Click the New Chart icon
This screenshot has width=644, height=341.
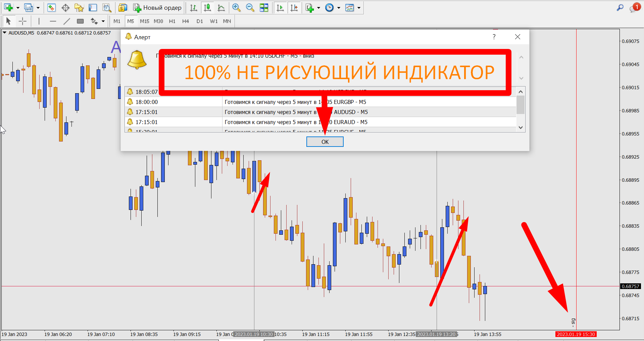point(8,7)
